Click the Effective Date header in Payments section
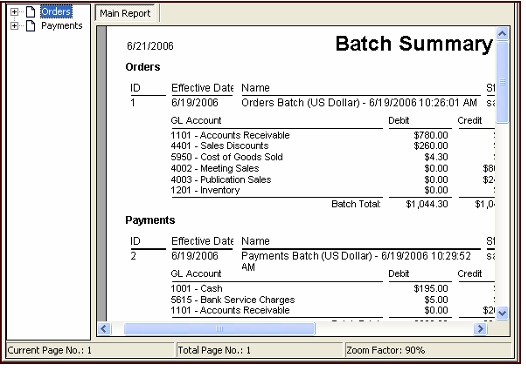Viewport: 526px width, 379px height. pyautogui.click(x=202, y=241)
